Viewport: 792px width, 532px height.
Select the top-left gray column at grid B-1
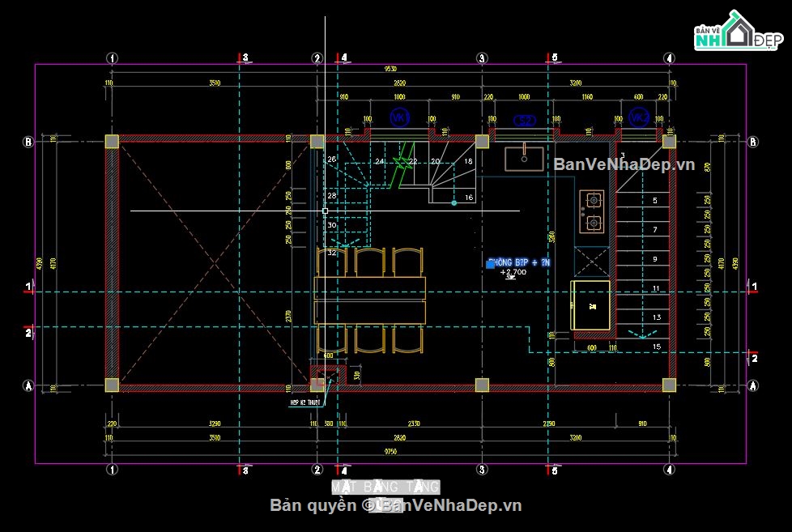[112, 142]
